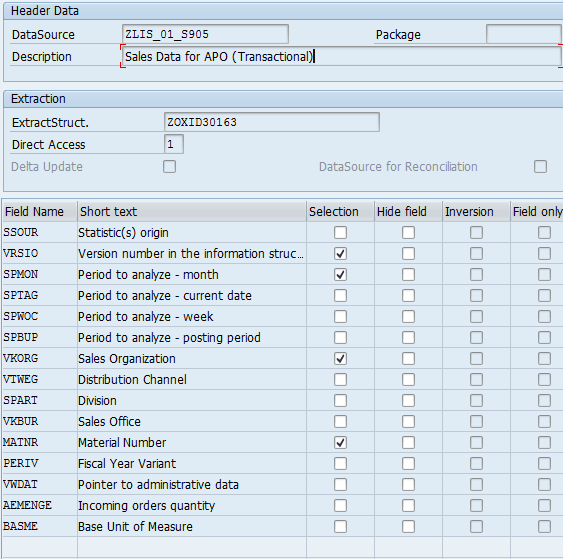Click the DataSource field ZLIS_01_S905

205,34
